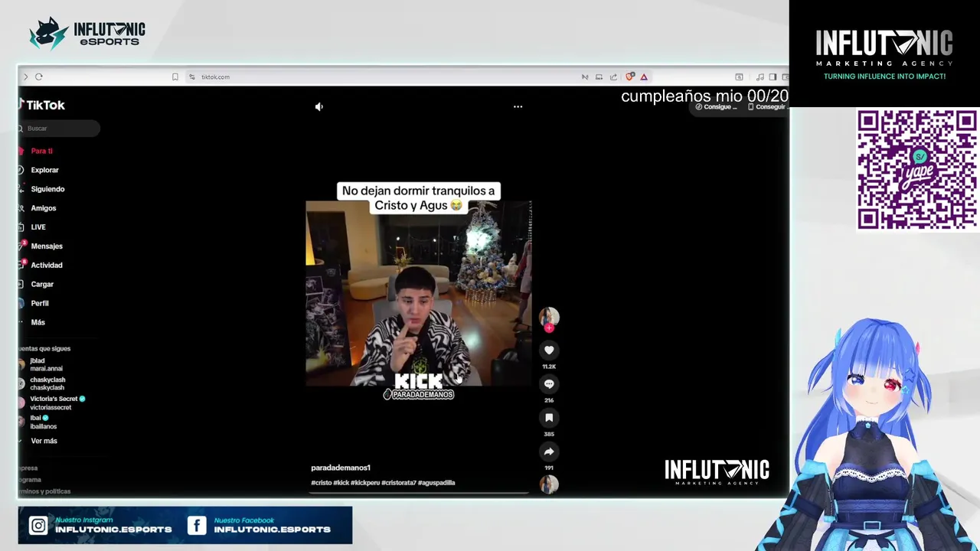Viewport: 980px width, 551px height.
Task: Open Ibai followed account
Action: [x=39, y=422]
